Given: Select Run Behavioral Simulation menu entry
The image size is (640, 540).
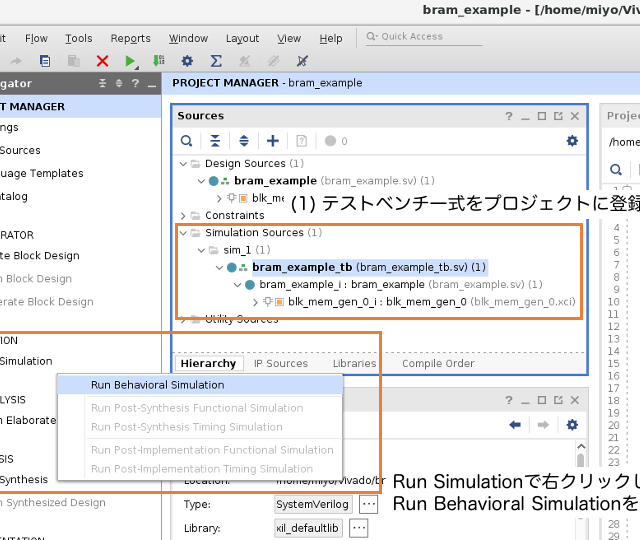Looking at the screenshot, I should coord(157,384).
